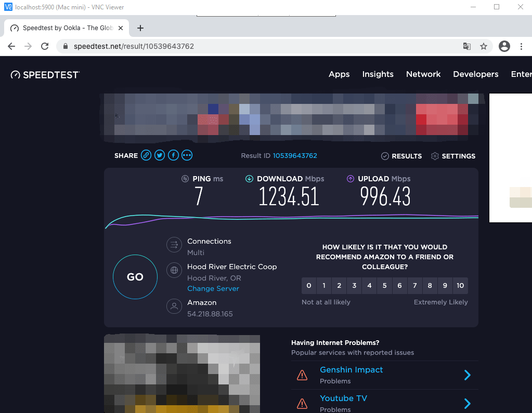Image resolution: width=532 pixels, height=413 pixels.
Task: Select rating 5 on recommendation scale
Action: (x=384, y=286)
